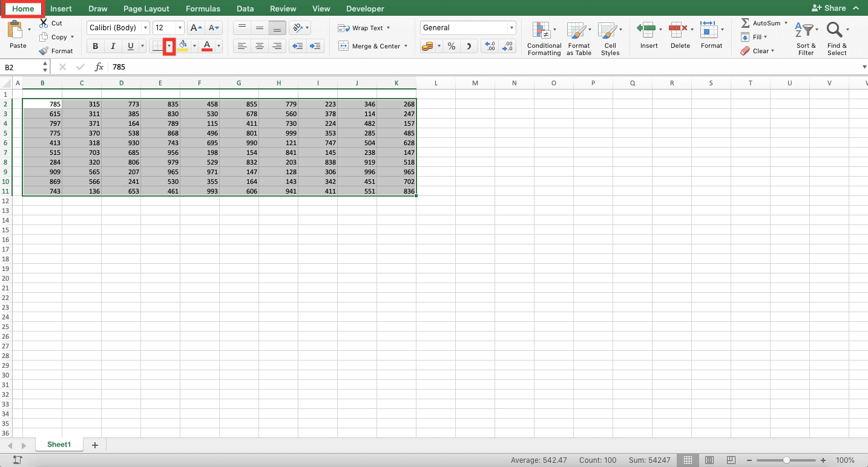Open Conditional Formatting options

click(543, 38)
